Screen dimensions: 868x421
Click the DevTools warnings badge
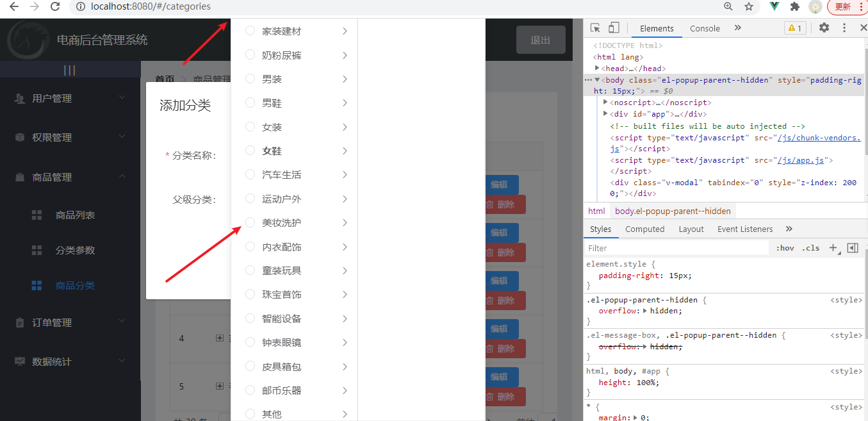pos(795,28)
